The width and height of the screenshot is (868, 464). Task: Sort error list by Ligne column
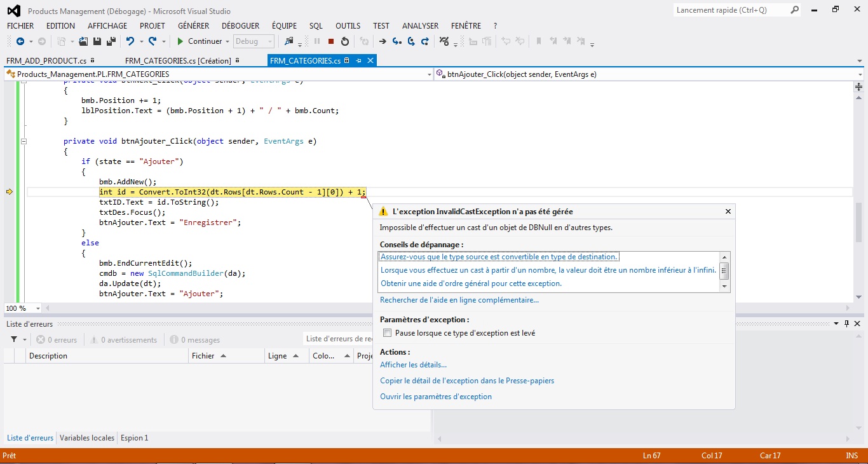[286, 356]
